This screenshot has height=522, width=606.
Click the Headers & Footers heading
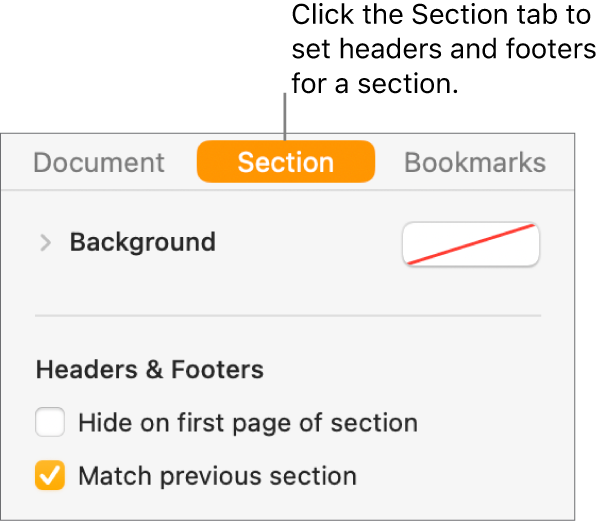click(x=150, y=370)
